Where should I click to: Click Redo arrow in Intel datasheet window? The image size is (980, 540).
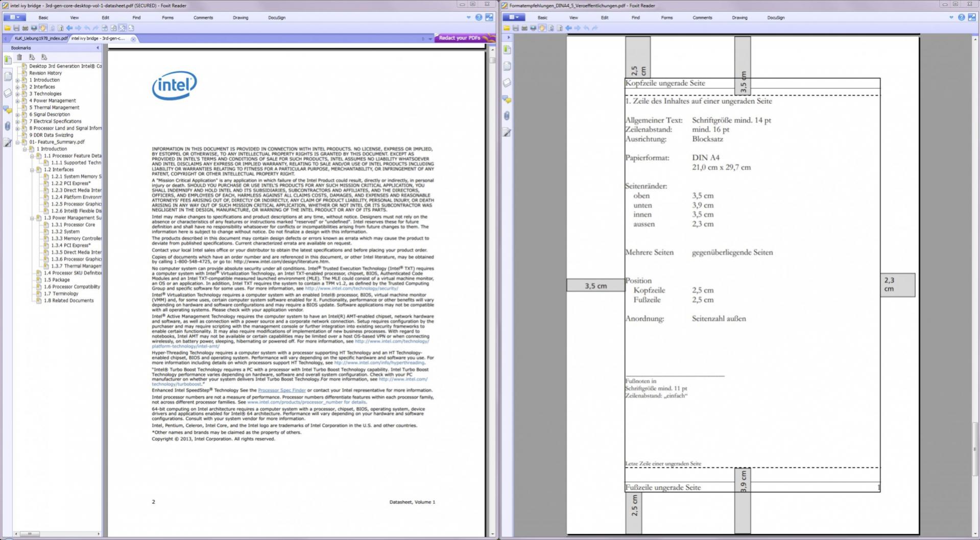(x=95, y=28)
